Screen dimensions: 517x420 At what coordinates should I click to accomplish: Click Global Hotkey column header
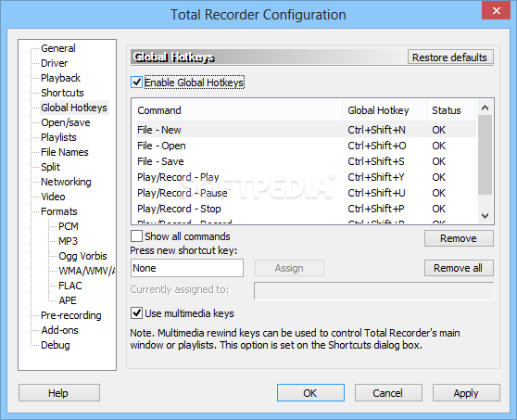385,110
